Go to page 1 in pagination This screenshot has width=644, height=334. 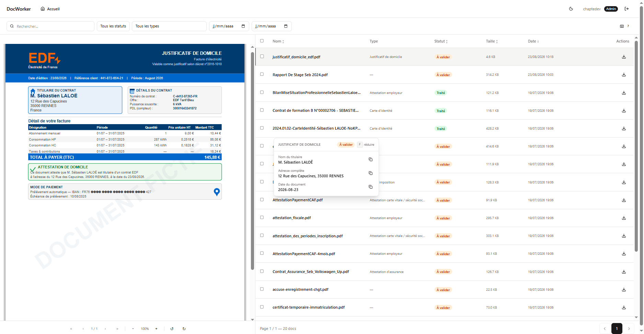click(x=617, y=329)
